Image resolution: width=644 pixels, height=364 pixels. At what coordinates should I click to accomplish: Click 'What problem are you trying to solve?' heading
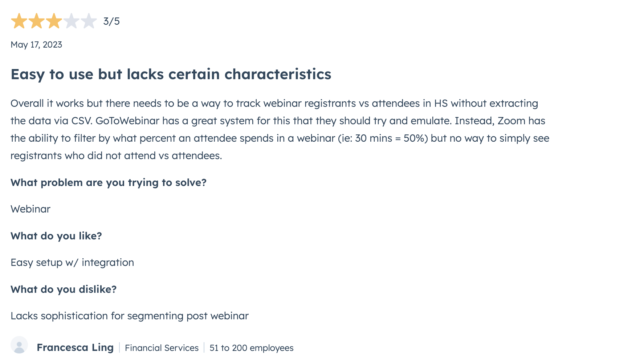[x=109, y=183]
